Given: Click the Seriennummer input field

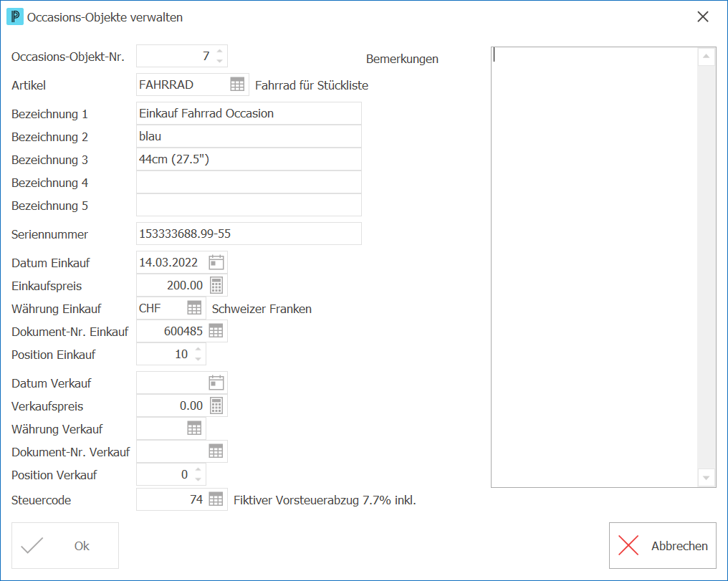Looking at the screenshot, I should (249, 234).
